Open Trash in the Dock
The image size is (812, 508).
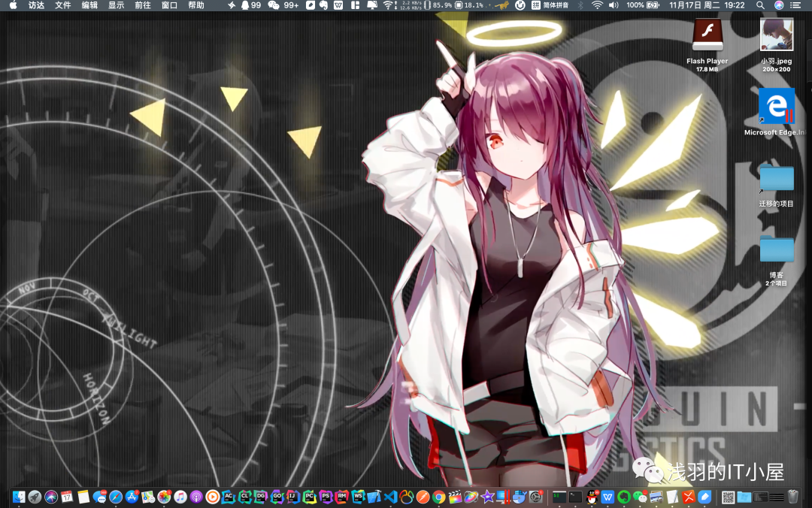tap(793, 497)
